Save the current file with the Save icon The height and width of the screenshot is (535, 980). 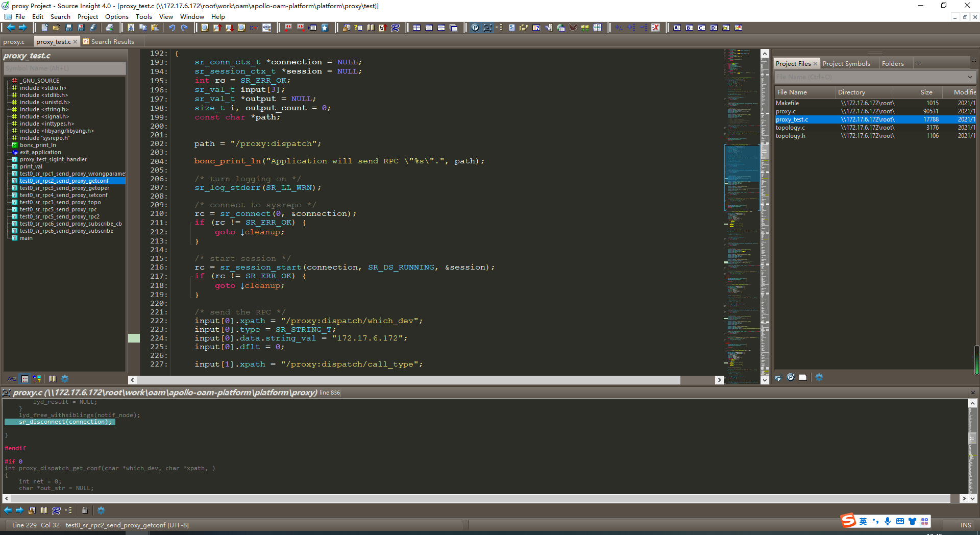(x=69, y=28)
